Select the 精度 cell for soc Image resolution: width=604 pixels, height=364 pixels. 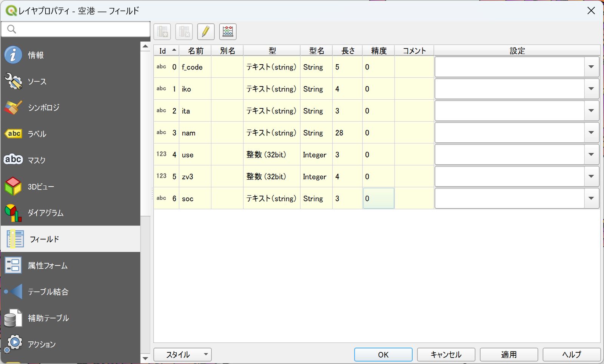379,198
